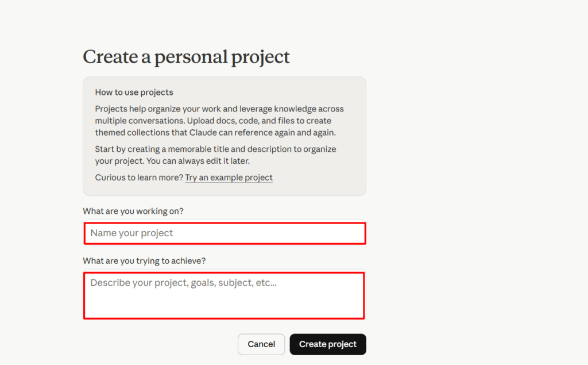
Task: Click the "What are you working on?" label
Action: 133,211
